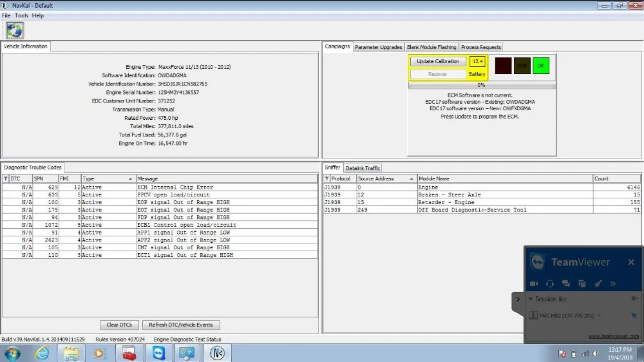Expand the PMC MB2 session dropdown arrow
The height and width of the screenshot is (362, 644).
600,316
